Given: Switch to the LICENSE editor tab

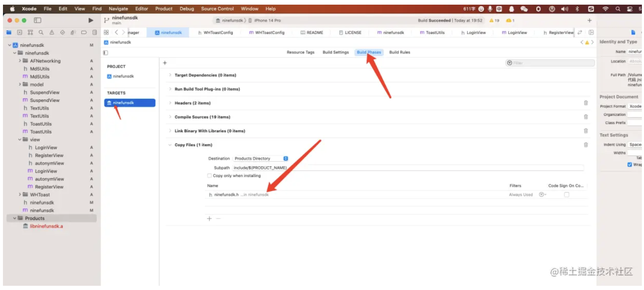Looking at the screenshot, I should [350, 33].
